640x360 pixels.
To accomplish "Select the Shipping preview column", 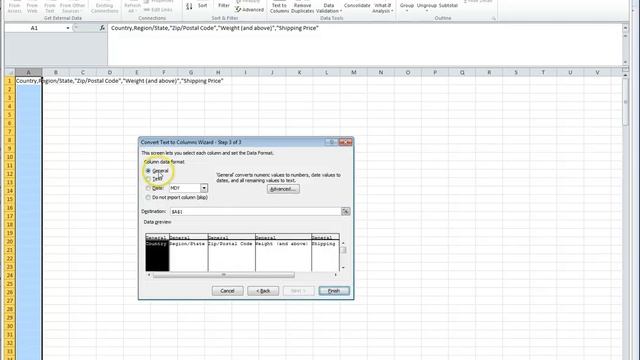I will [x=325, y=254].
